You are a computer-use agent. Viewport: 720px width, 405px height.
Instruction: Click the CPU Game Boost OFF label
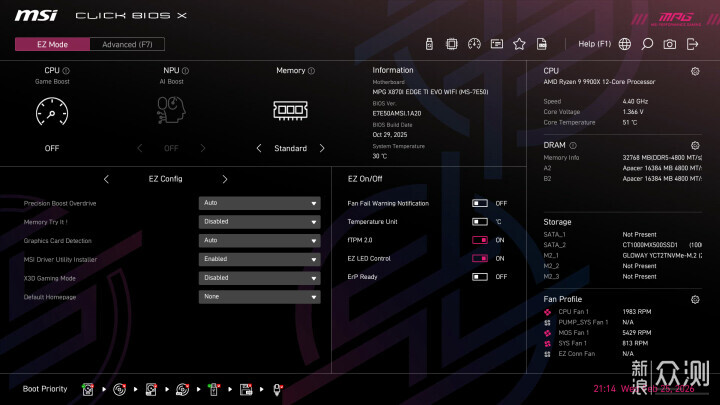click(x=52, y=148)
